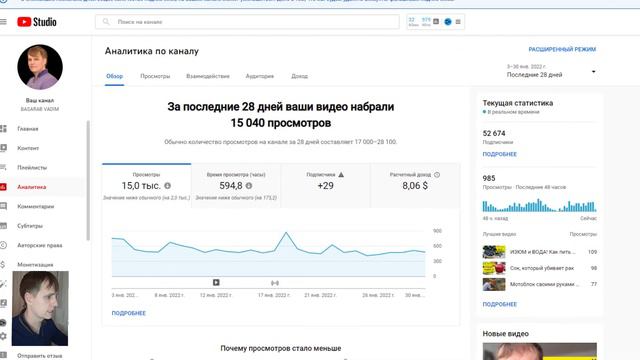Click the YouTube Studio logo
Image resolution: width=640 pixels, height=360 pixels.
pos(37,22)
